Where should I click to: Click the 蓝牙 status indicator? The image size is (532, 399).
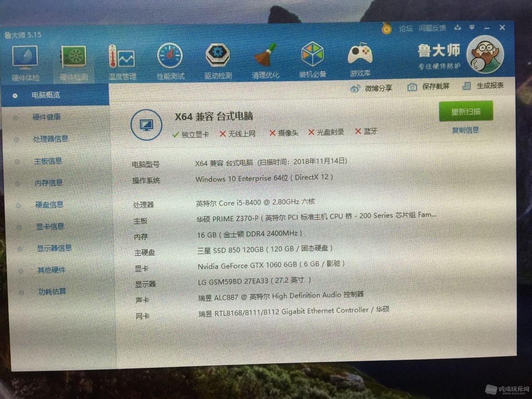(366, 131)
